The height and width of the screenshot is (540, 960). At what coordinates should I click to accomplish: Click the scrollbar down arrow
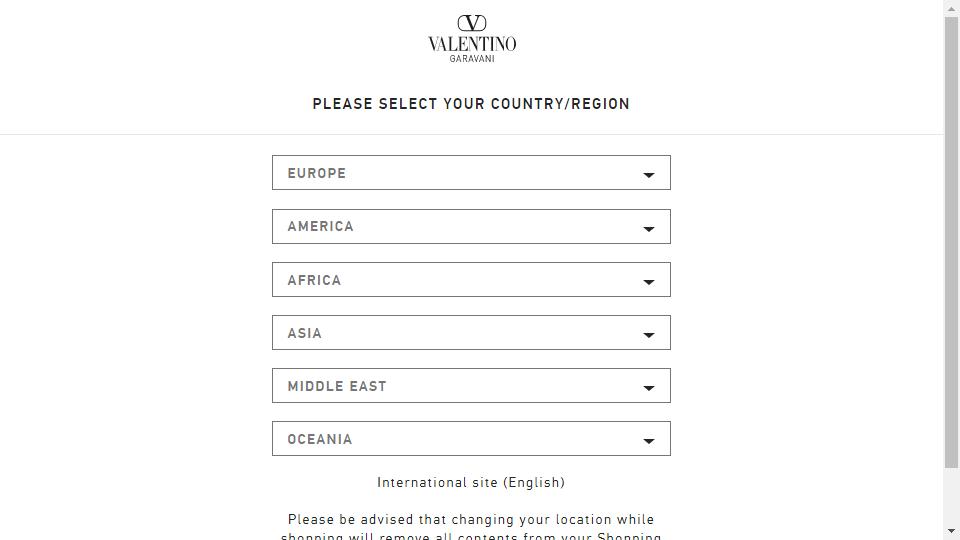[951, 531]
